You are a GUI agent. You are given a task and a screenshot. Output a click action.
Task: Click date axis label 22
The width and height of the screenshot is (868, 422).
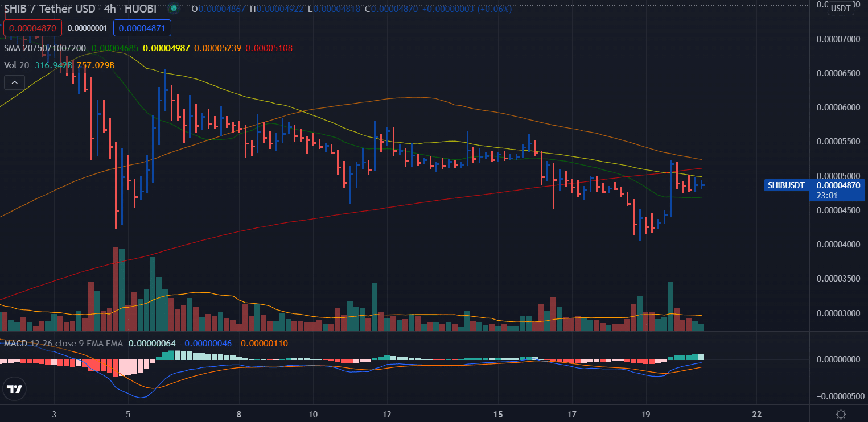pos(757,414)
